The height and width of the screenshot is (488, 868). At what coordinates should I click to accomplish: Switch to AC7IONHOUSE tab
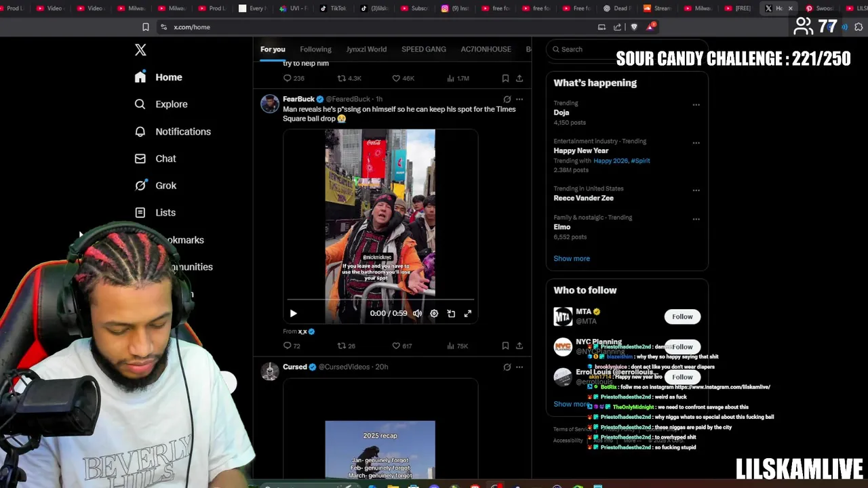point(486,49)
